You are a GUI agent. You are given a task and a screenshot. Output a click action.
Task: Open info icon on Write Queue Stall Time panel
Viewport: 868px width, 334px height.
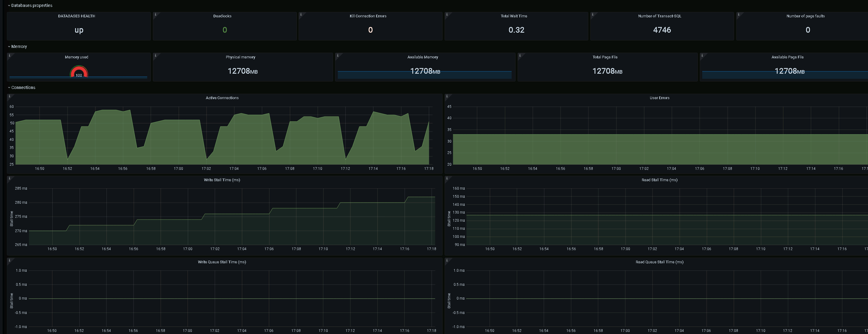tap(10, 260)
